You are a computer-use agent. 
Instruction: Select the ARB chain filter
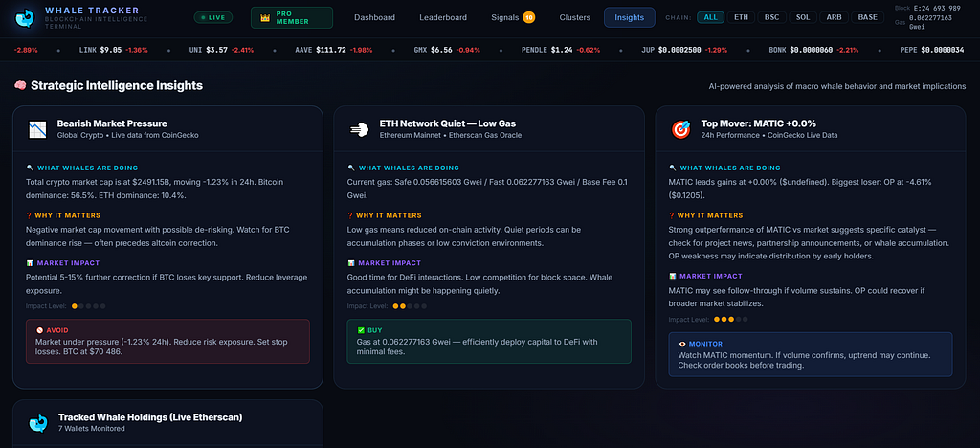tap(835, 17)
